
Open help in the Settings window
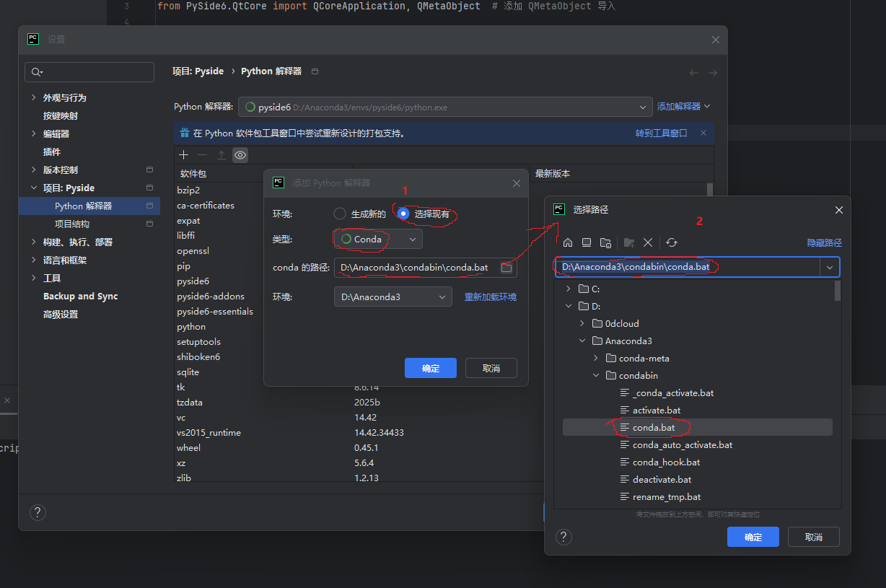(x=38, y=512)
